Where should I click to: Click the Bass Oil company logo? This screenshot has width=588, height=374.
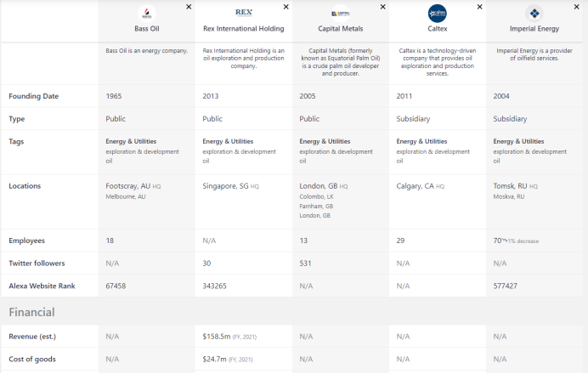point(146,13)
